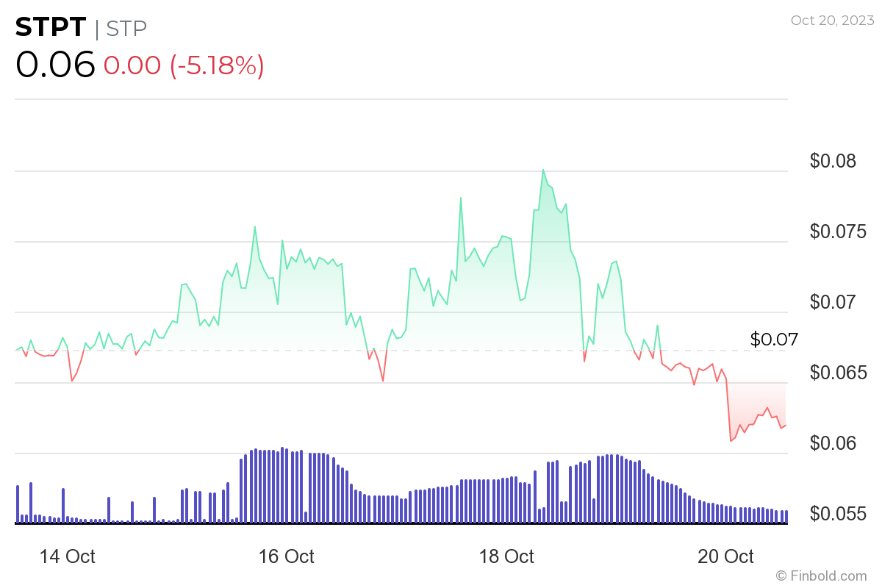Screen dimensions: 882x588
Task: Click the first volume bar at the chart's left edge
Action: click(x=18, y=504)
